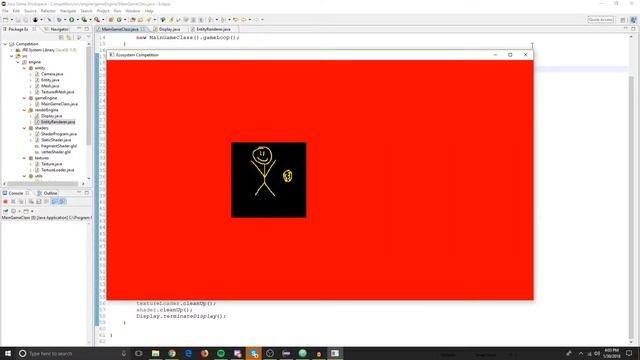The image size is (640, 360).
Task: Click Link with Editor icon in Package Explorer
Action: (x=69, y=38)
